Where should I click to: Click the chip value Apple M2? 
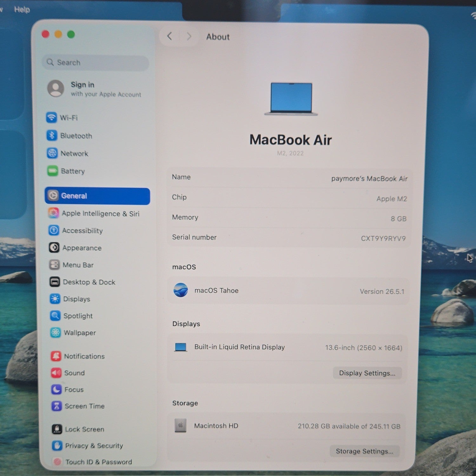391,199
